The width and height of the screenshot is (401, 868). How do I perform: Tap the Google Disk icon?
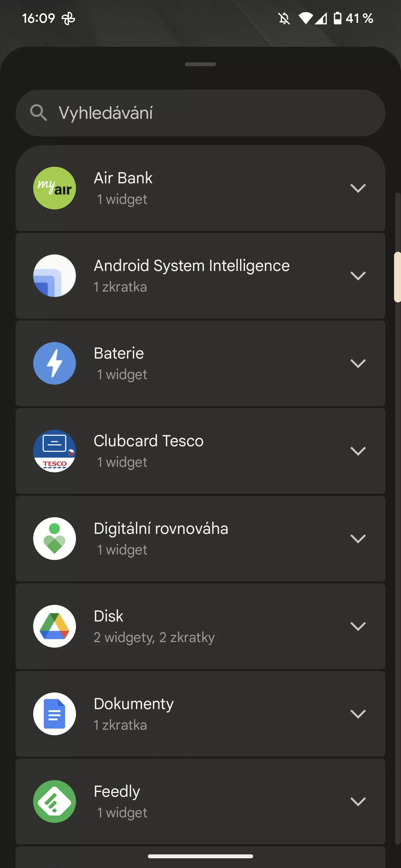click(54, 626)
